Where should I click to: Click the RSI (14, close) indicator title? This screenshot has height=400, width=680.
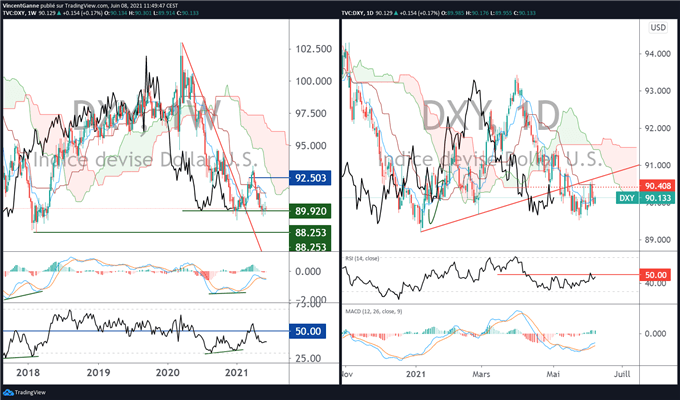coord(362,259)
